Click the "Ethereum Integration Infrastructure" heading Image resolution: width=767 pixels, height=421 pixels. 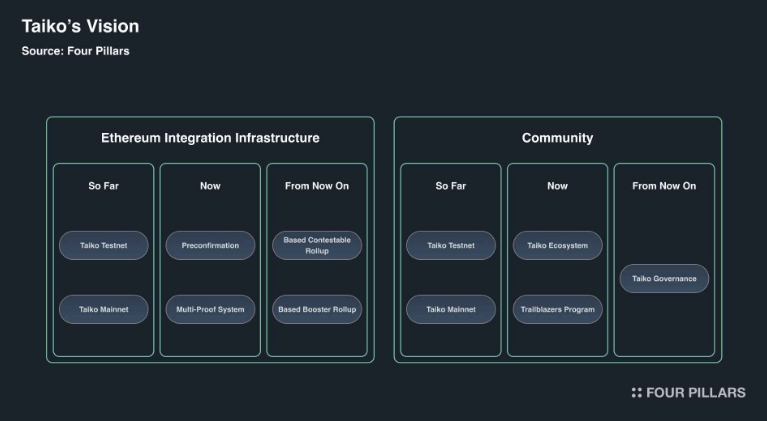click(x=210, y=138)
